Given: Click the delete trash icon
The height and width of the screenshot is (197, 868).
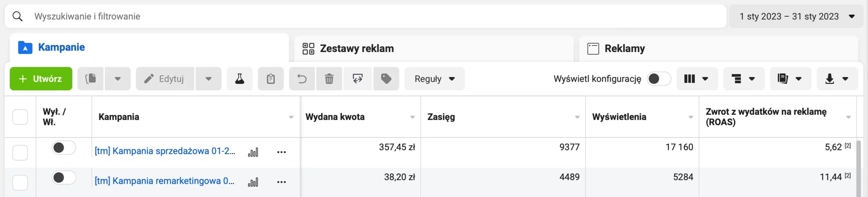Looking at the screenshot, I should click(x=329, y=78).
